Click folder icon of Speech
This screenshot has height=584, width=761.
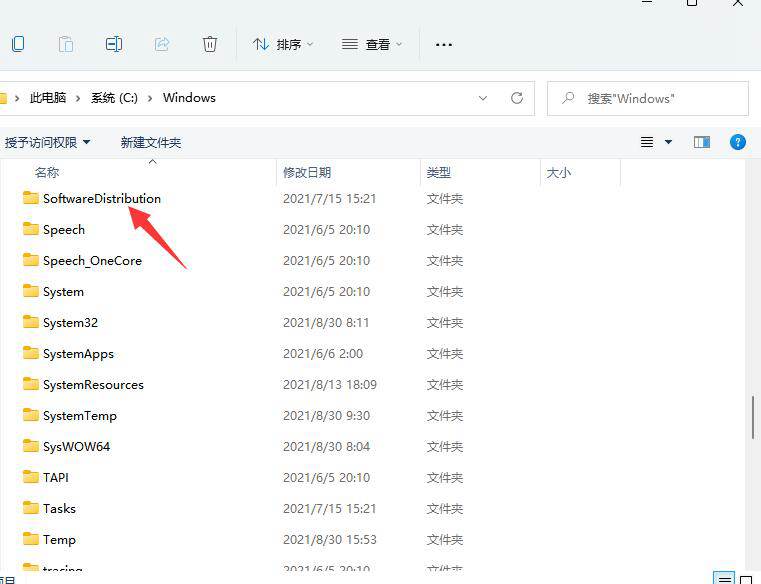[31, 229]
